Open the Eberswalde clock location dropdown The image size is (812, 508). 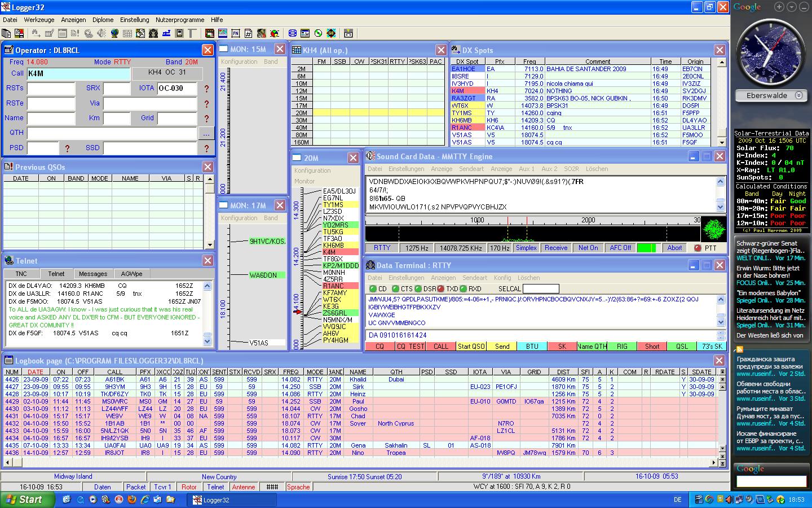tap(798, 96)
